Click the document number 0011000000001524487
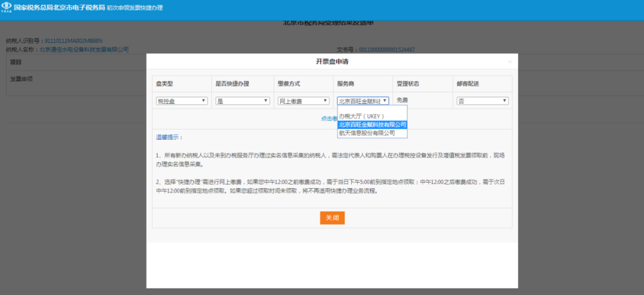 click(x=386, y=50)
